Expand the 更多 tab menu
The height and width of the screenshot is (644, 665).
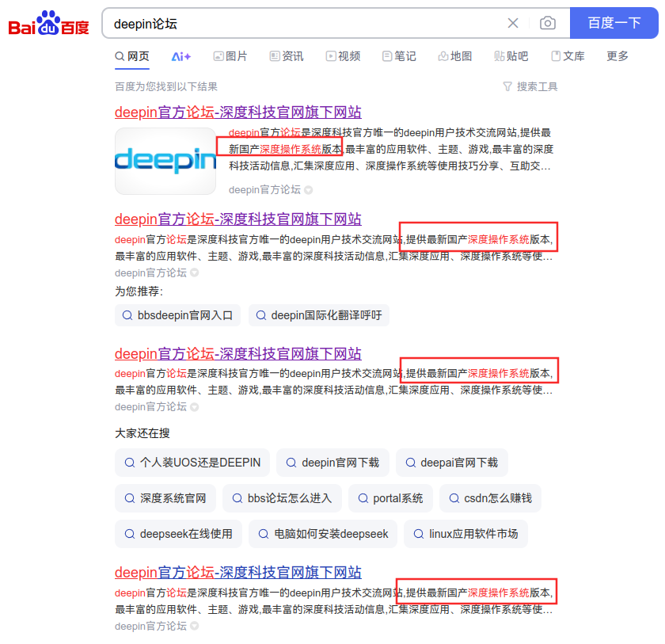pyautogui.click(x=617, y=56)
